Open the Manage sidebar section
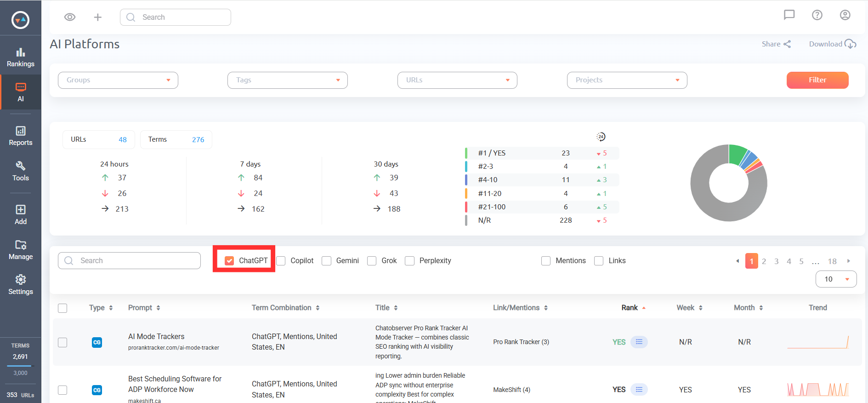 21,250
